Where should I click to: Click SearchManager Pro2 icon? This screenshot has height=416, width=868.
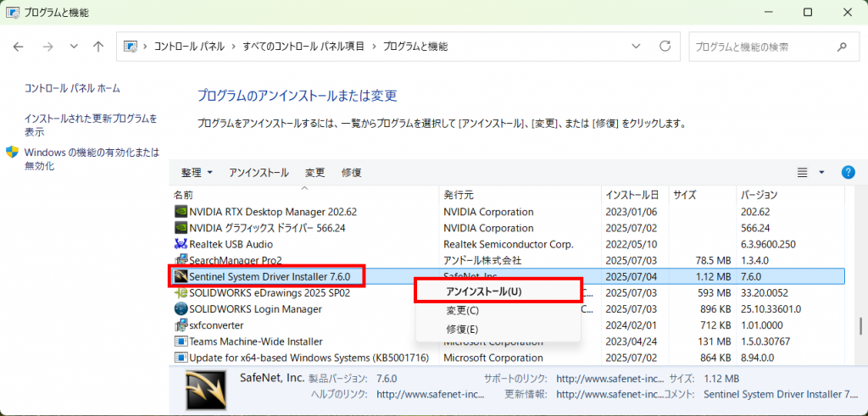(181, 260)
